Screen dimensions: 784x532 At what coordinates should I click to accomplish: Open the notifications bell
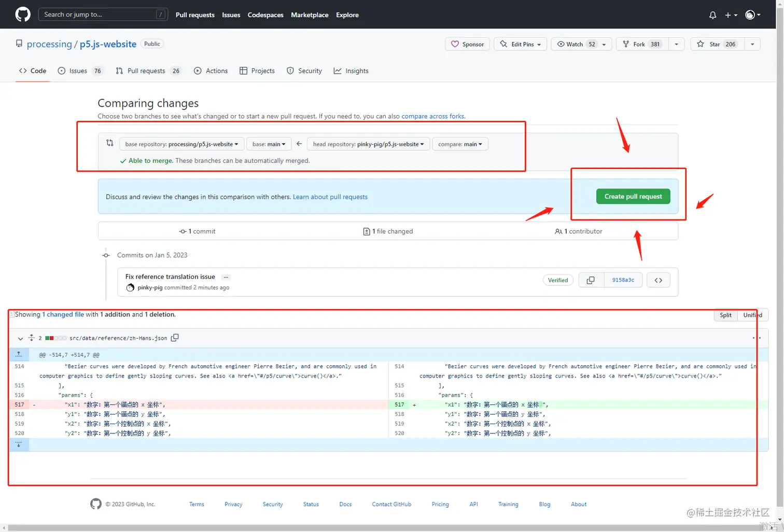(x=712, y=15)
